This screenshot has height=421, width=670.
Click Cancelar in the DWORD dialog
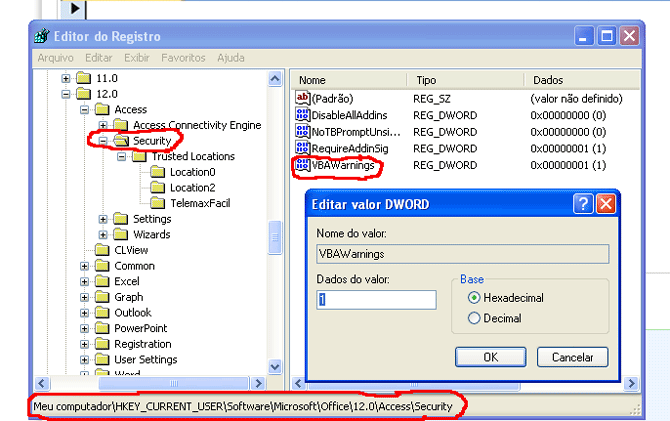tap(573, 357)
